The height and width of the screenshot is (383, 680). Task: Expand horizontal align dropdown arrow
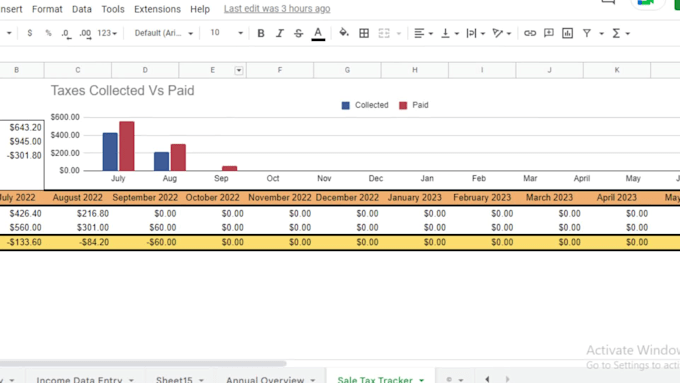click(431, 33)
